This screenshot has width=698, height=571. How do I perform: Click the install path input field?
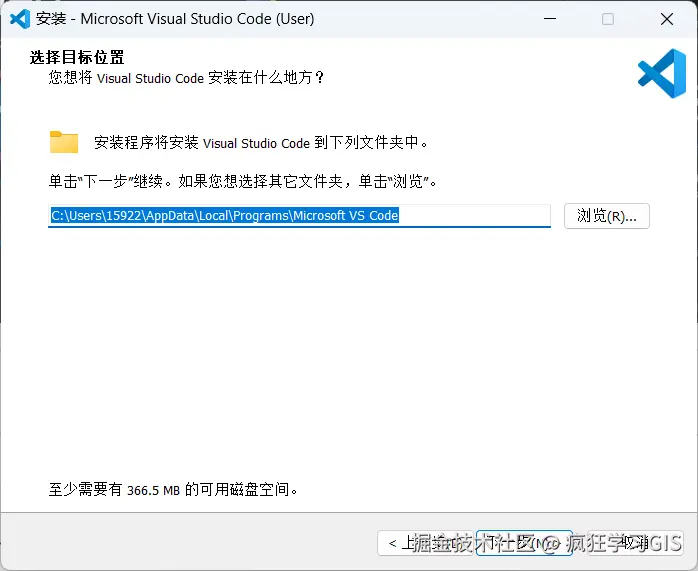pyautogui.click(x=299, y=216)
